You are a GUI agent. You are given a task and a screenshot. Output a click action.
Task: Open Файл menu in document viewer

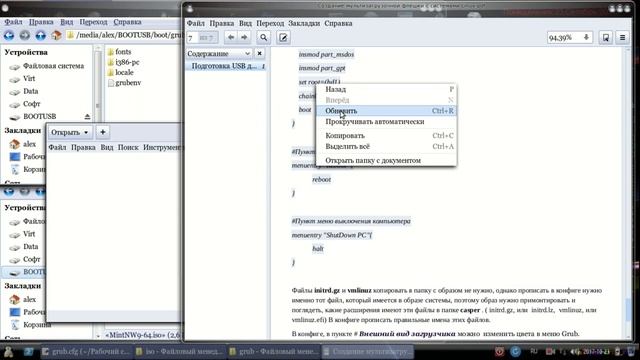196,23
